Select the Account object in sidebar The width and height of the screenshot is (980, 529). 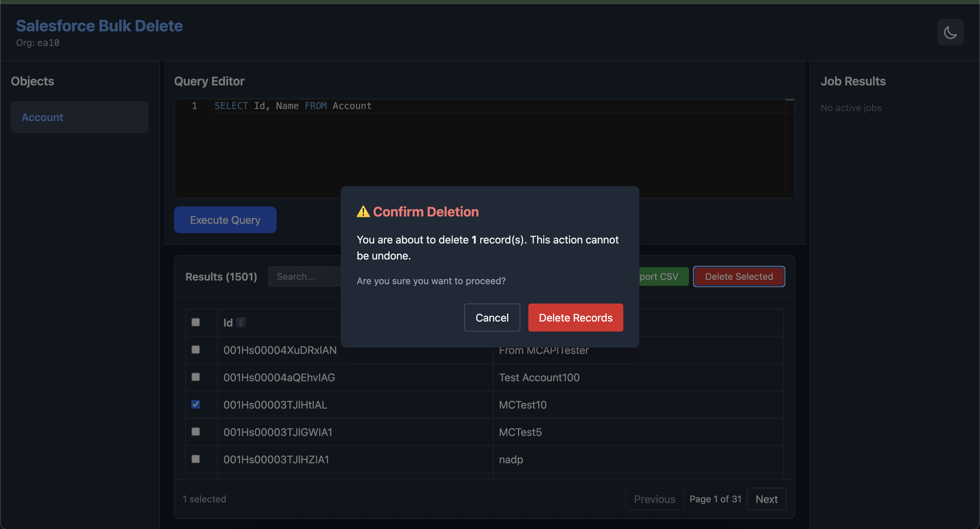(x=80, y=117)
